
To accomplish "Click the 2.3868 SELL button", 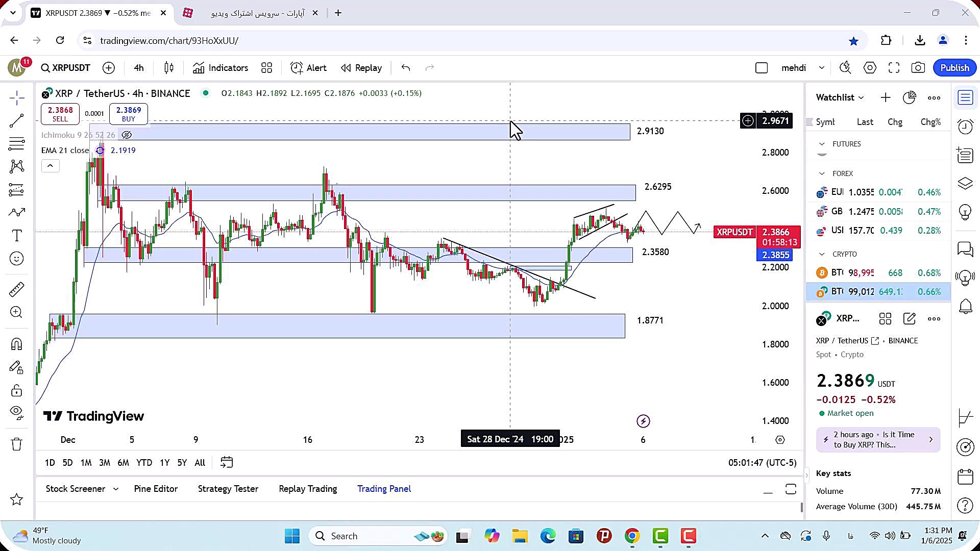I will click(x=60, y=114).
